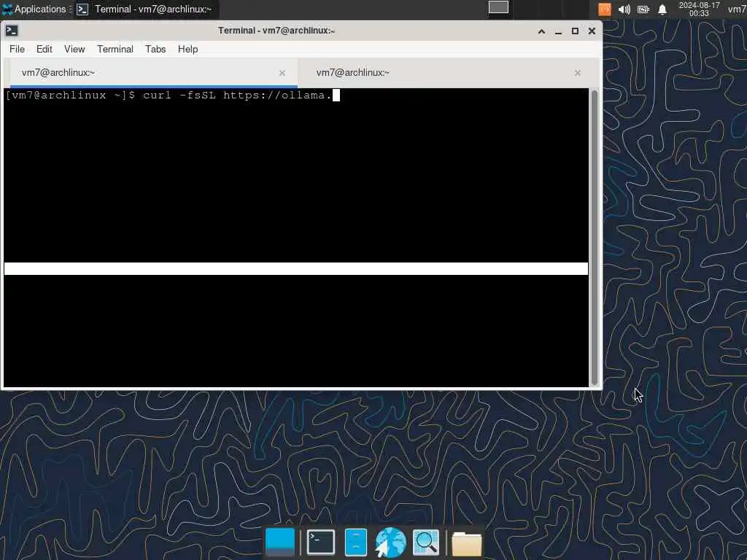Click the date and time clock
The width and height of the screenshot is (747, 560).
coord(699,9)
